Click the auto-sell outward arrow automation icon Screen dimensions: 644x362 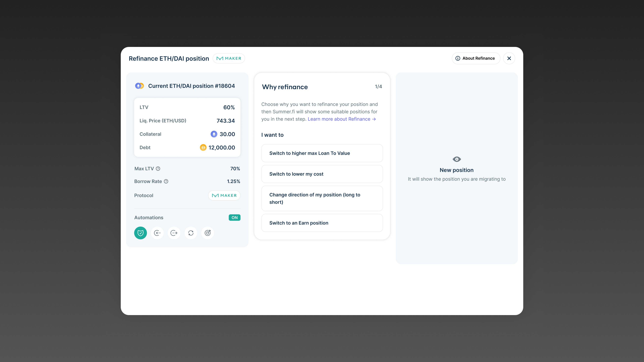(174, 233)
